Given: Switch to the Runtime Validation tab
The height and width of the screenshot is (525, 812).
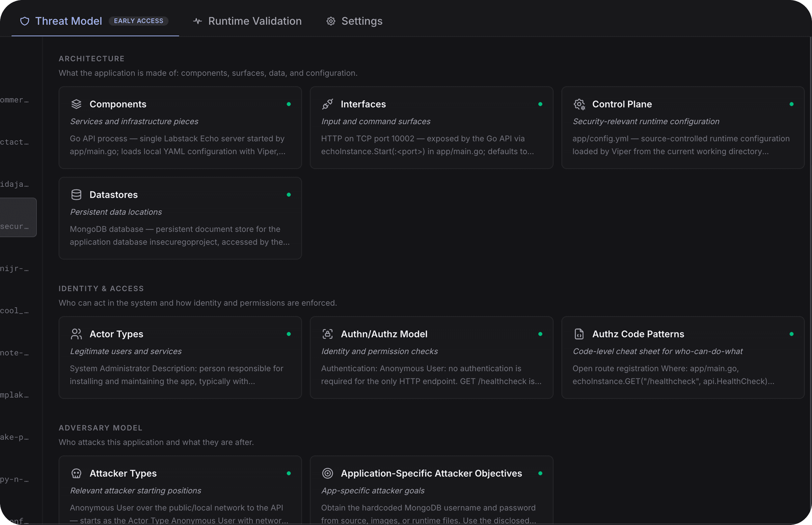Looking at the screenshot, I should [x=247, y=21].
